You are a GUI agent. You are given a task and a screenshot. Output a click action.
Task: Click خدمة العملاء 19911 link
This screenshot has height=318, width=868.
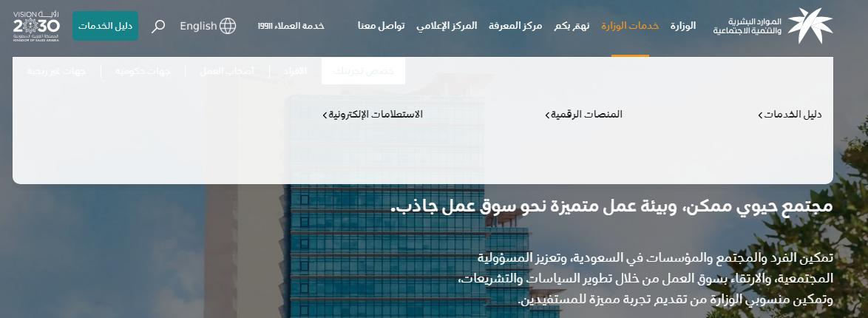point(291,27)
